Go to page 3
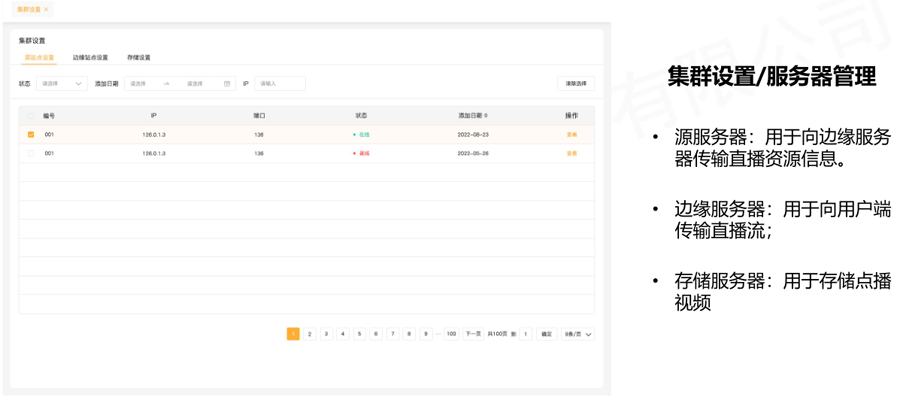Image resolution: width=900 pixels, height=403 pixels. point(327,334)
